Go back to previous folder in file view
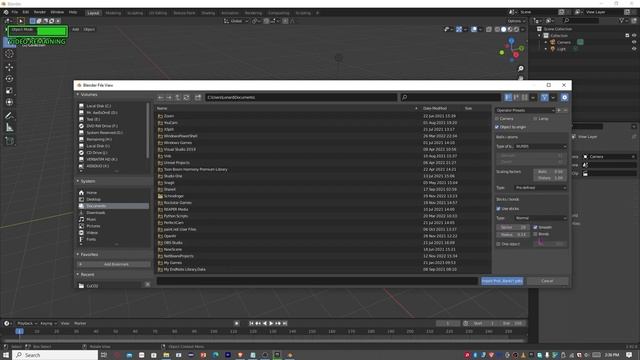The width and height of the screenshot is (640, 360). tap(160, 98)
